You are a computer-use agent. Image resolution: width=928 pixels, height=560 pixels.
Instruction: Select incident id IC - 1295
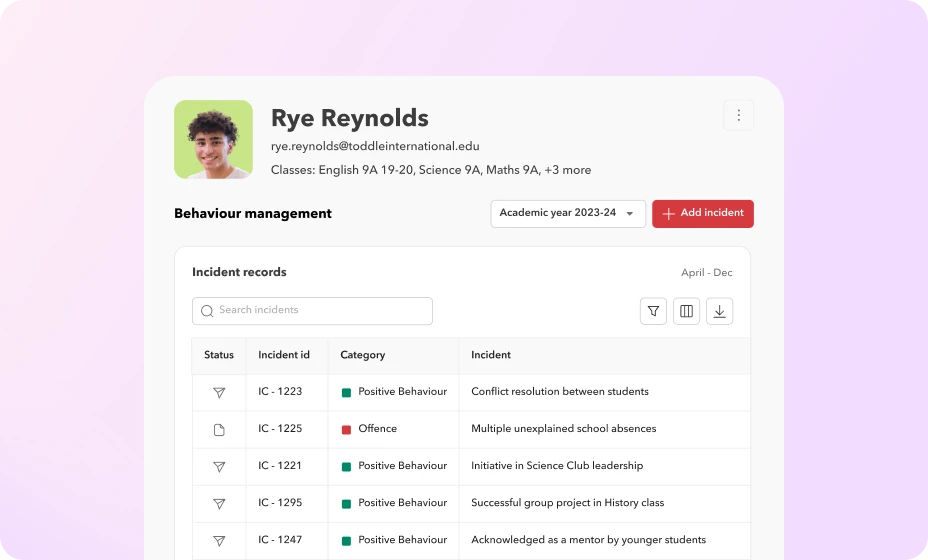(280, 502)
